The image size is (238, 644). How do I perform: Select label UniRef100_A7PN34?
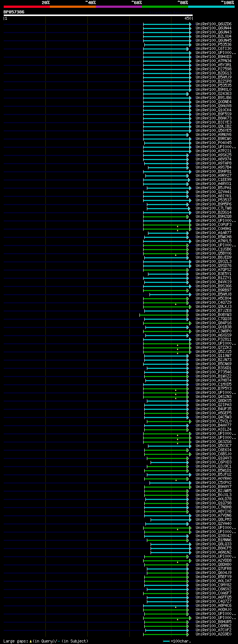coord(213,61)
